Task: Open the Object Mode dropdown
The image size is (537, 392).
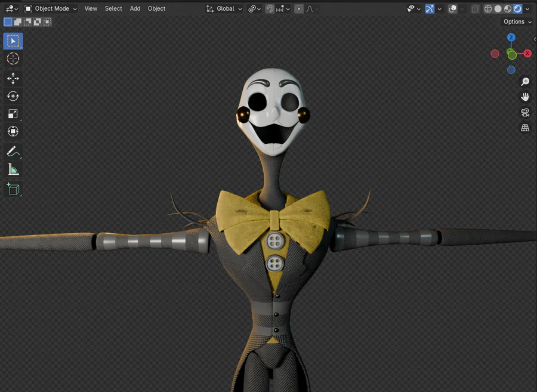Action: click(50, 8)
